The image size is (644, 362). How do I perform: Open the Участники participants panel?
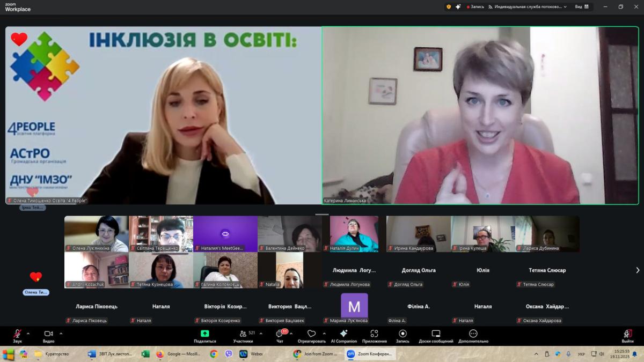(243, 336)
